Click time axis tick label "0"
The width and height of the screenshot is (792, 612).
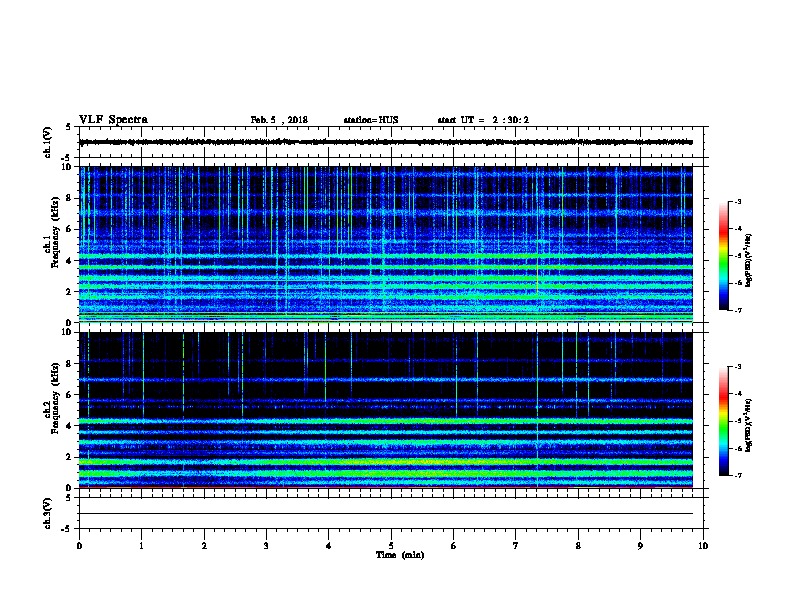(79, 546)
